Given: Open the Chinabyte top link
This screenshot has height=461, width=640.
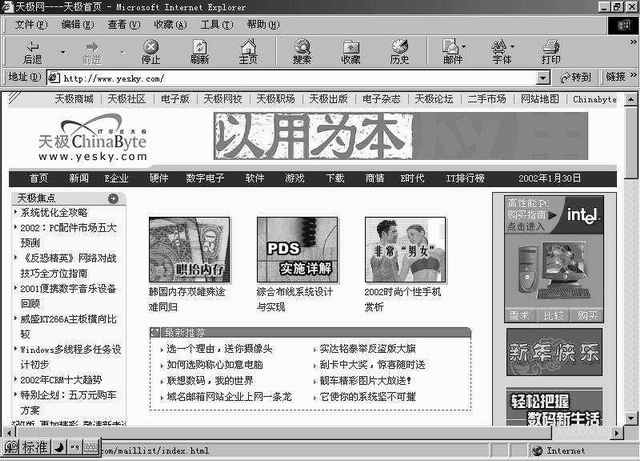Looking at the screenshot, I should (x=594, y=99).
